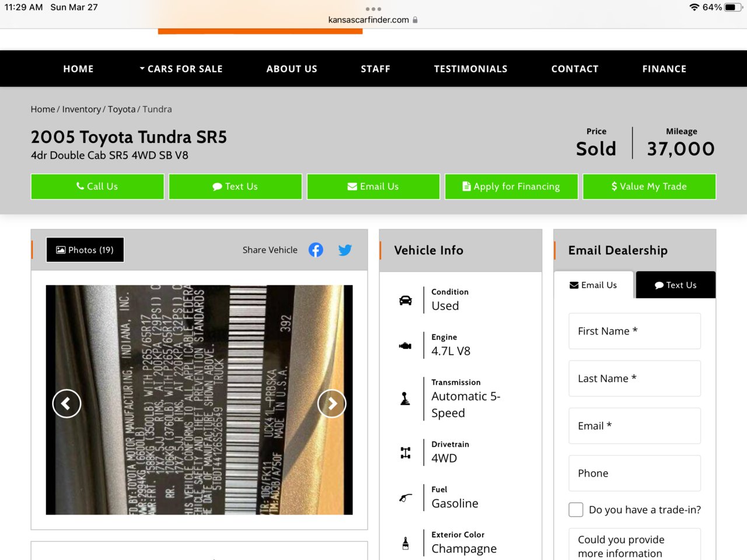Click the Used condition value
The width and height of the screenshot is (747, 560).
coord(445,306)
